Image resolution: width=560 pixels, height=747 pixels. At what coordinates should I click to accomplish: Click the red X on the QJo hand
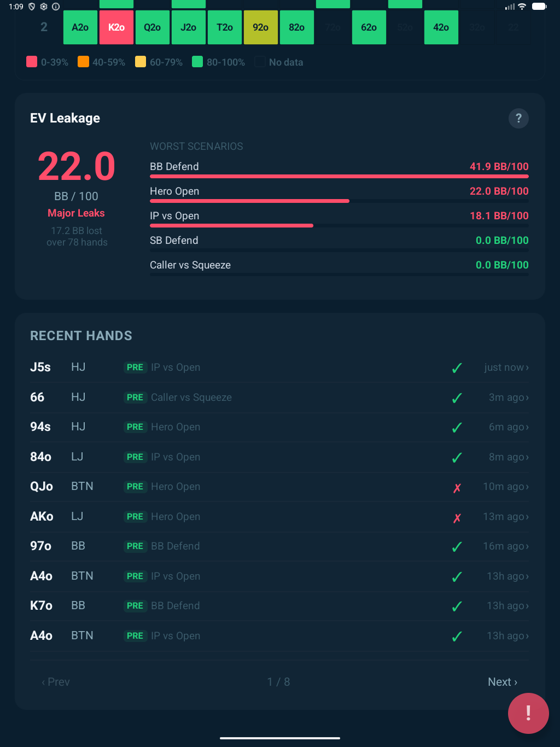coord(457,488)
